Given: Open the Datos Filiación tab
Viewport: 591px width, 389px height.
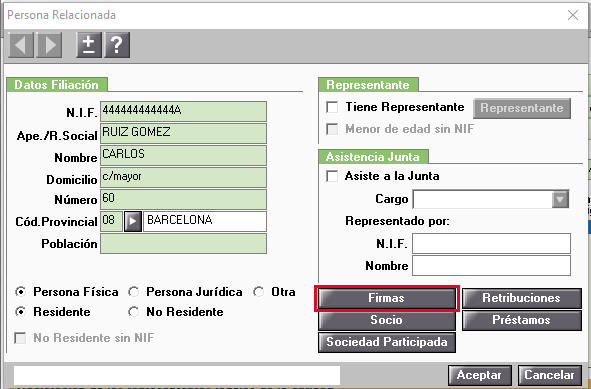Looking at the screenshot, I should pyautogui.click(x=57, y=85).
